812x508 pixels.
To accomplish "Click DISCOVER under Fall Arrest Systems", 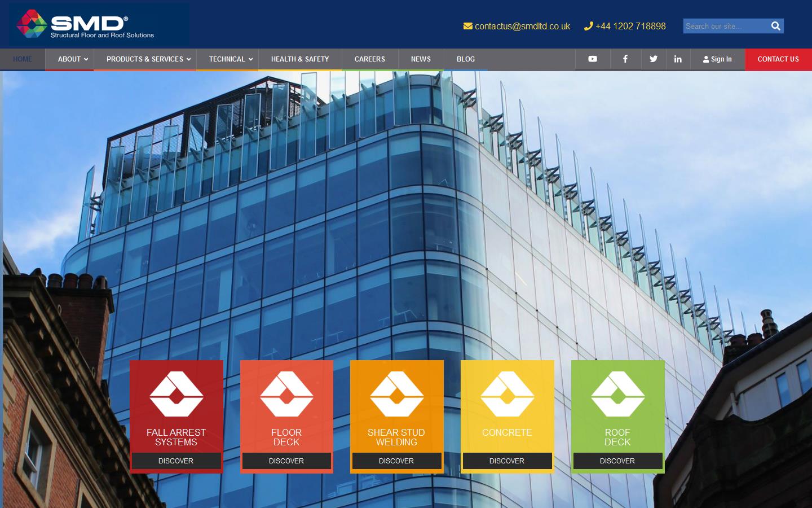I will point(176,461).
